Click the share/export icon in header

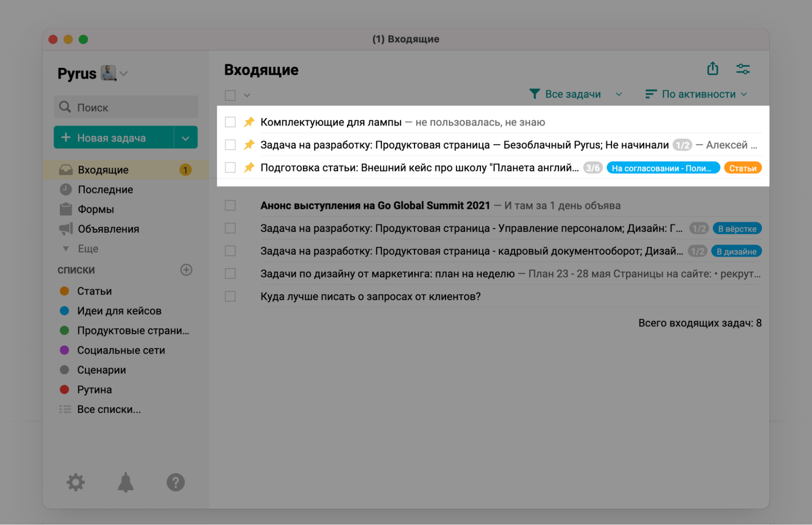[x=712, y=69]
